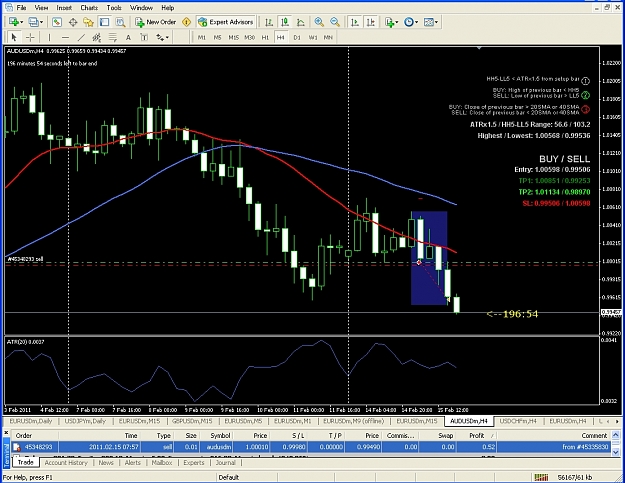
Task: Switch timeframe to M5
Action: [217, 37]
